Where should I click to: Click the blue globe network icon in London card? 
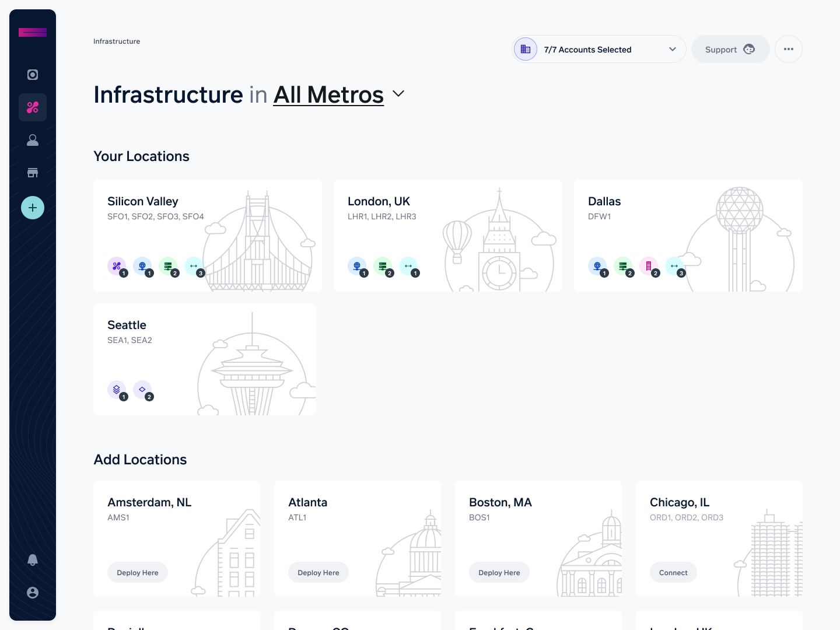[x=357, y=266]
